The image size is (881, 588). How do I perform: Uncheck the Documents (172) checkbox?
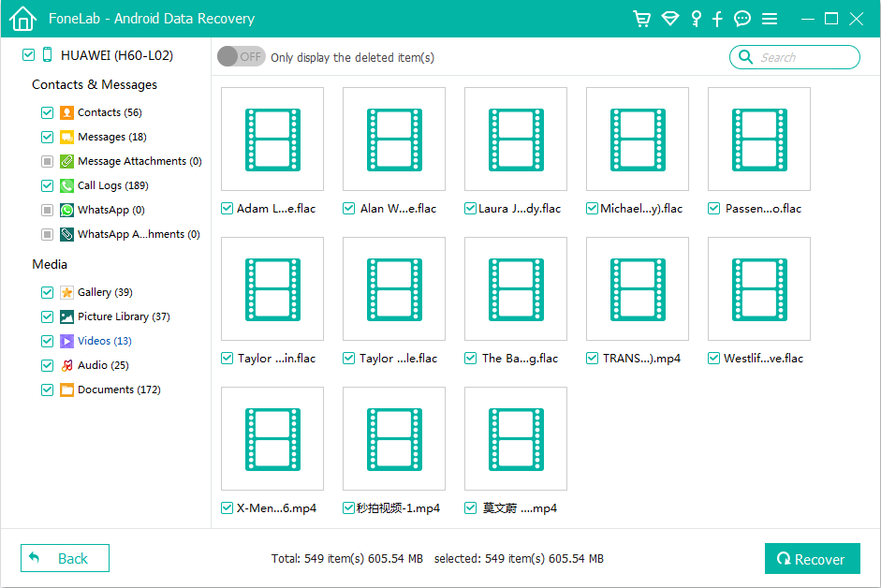click(47, 390)
